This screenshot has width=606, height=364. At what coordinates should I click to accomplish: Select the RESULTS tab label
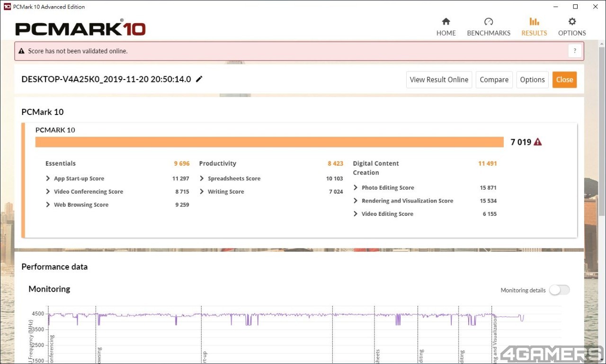coord(534,33)
